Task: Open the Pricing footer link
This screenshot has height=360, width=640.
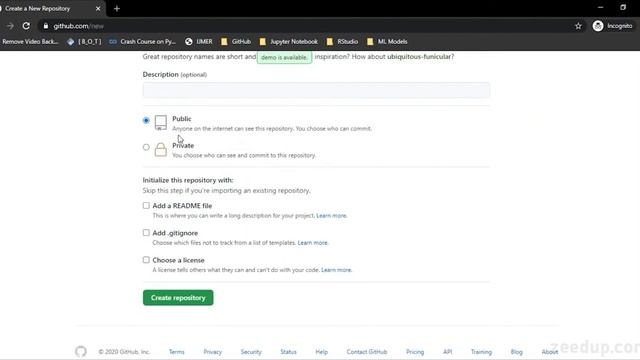Action: pos(415,352)
